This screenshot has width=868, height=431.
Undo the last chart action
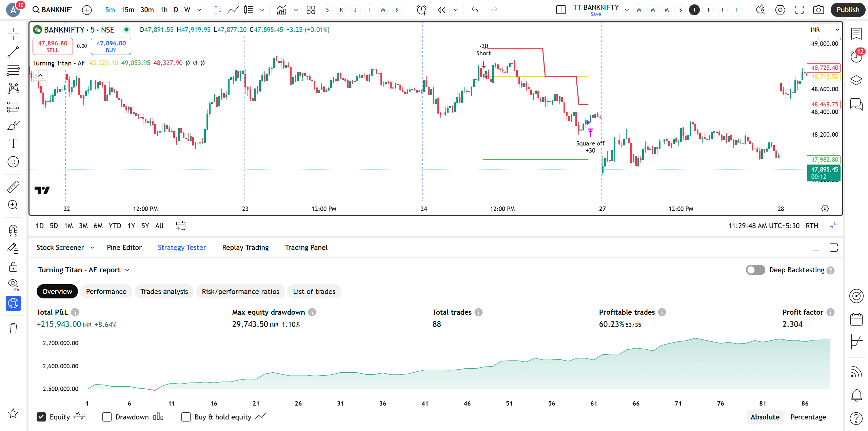pos(475,10)
